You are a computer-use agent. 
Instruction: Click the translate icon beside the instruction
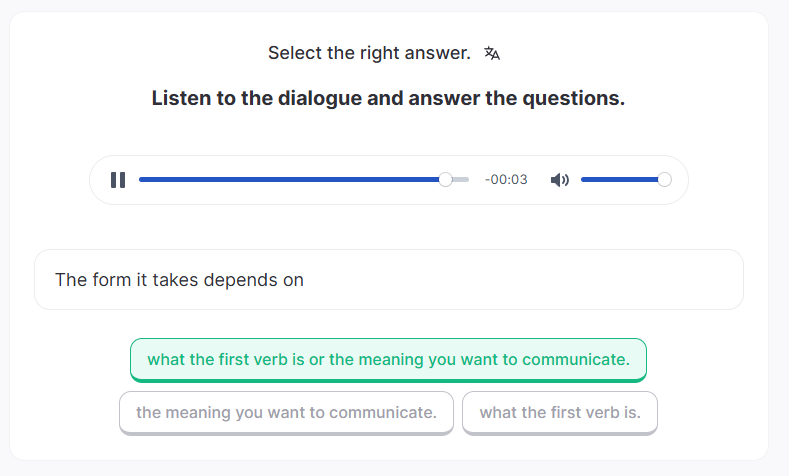tap(491, 53)
